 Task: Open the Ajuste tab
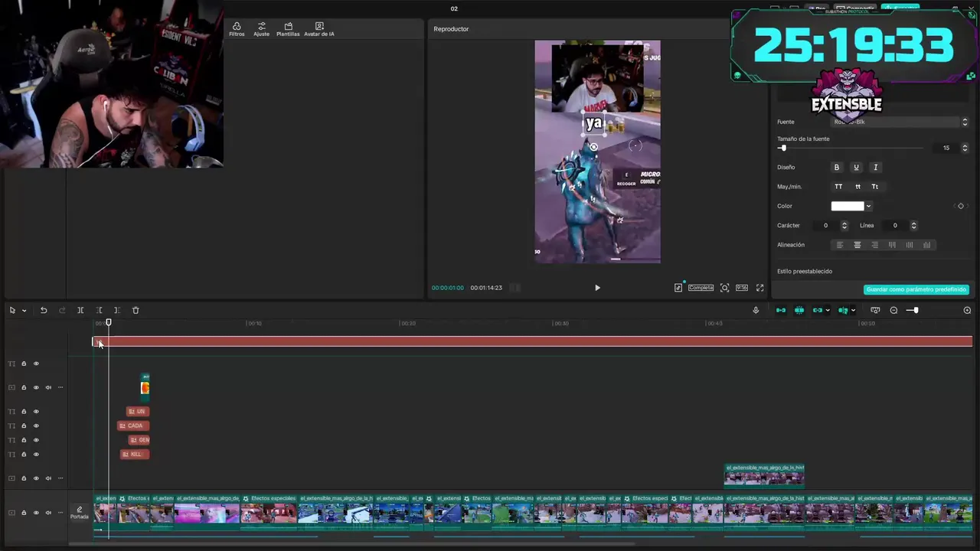click(262, 29)
